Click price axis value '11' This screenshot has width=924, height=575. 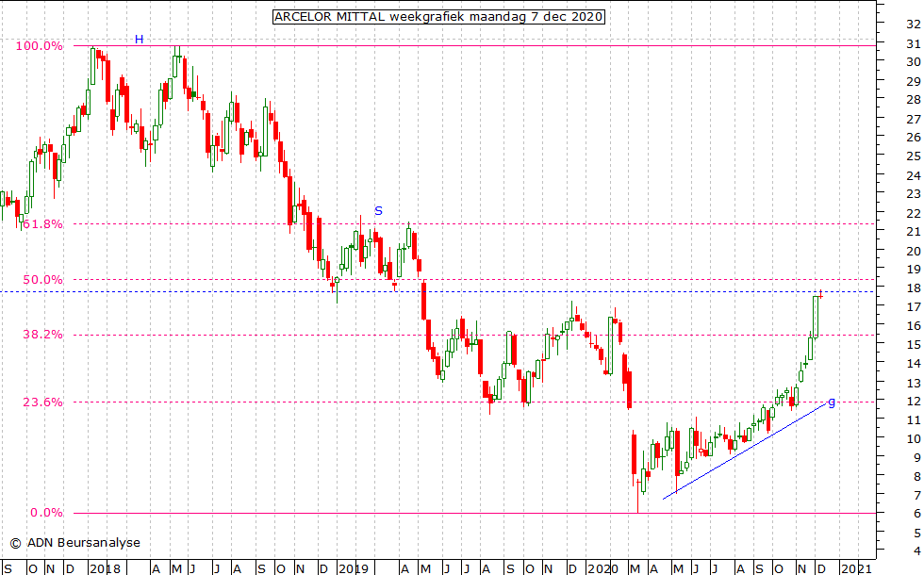tap(914, 420)
